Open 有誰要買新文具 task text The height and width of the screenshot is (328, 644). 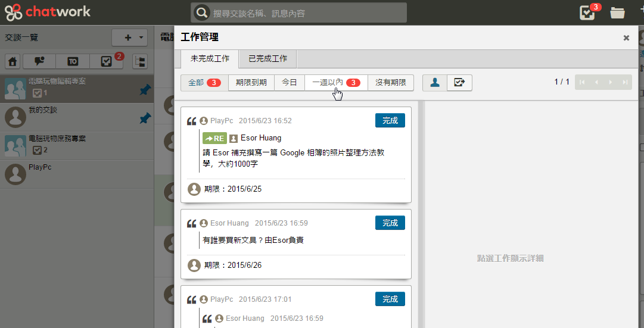coord(253,240)
